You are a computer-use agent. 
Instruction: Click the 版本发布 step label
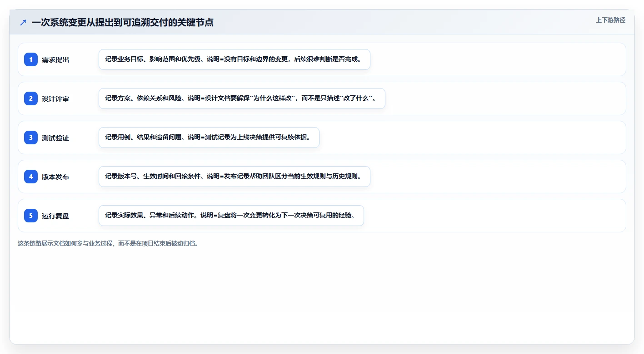click(x=55, y=177)
